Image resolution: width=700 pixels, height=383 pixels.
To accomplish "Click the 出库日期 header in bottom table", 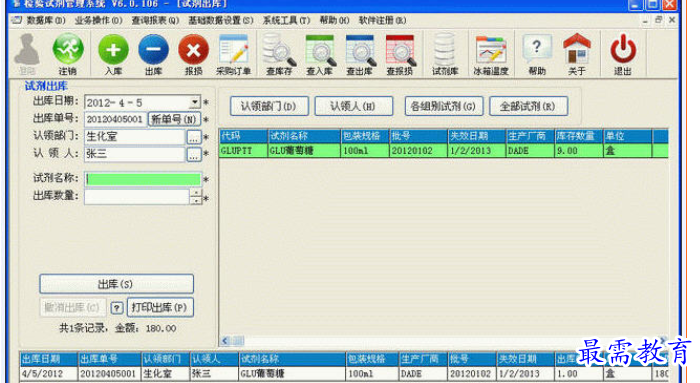I will (49, 359).
